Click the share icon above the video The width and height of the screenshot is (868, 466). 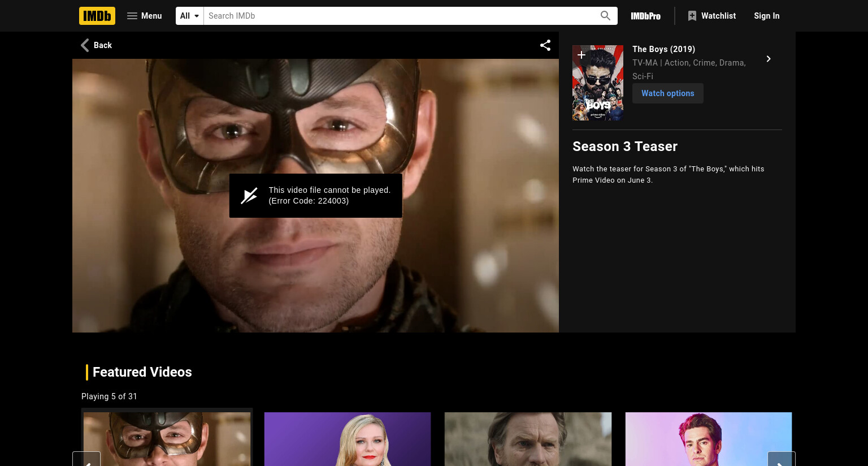pyautogui.click(x=545, y=45)
